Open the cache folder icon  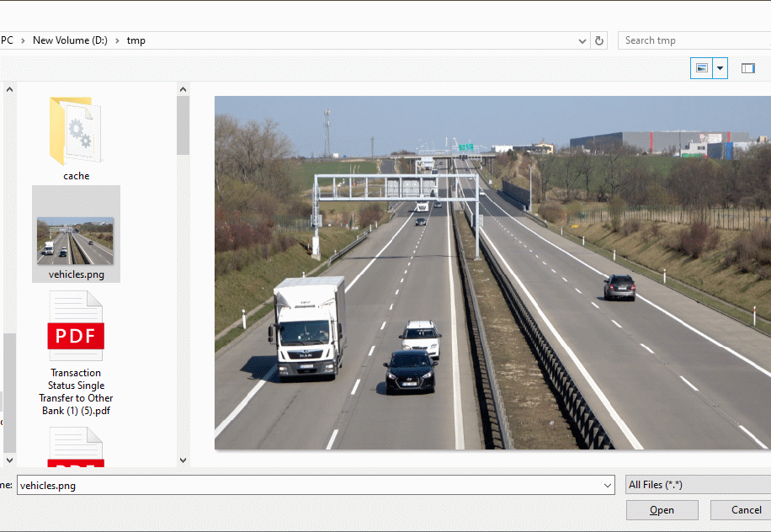coord(76,130)
